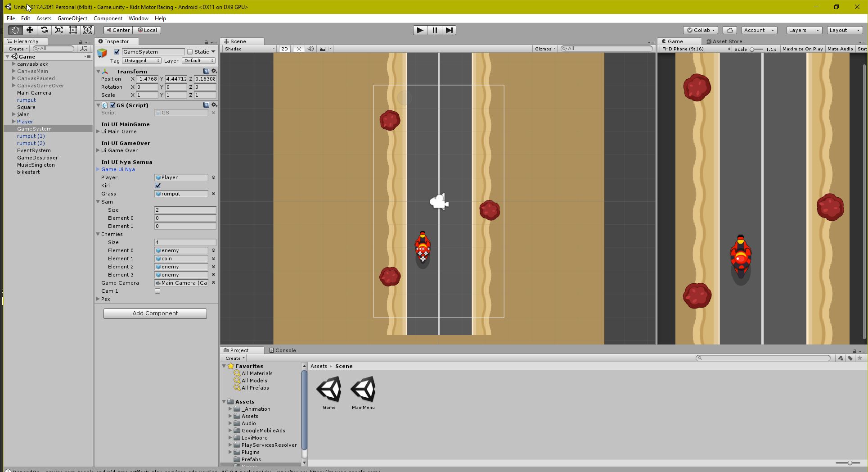868x472 pixels.
Task: Click the Add Component button
Action: pos(155,313)
